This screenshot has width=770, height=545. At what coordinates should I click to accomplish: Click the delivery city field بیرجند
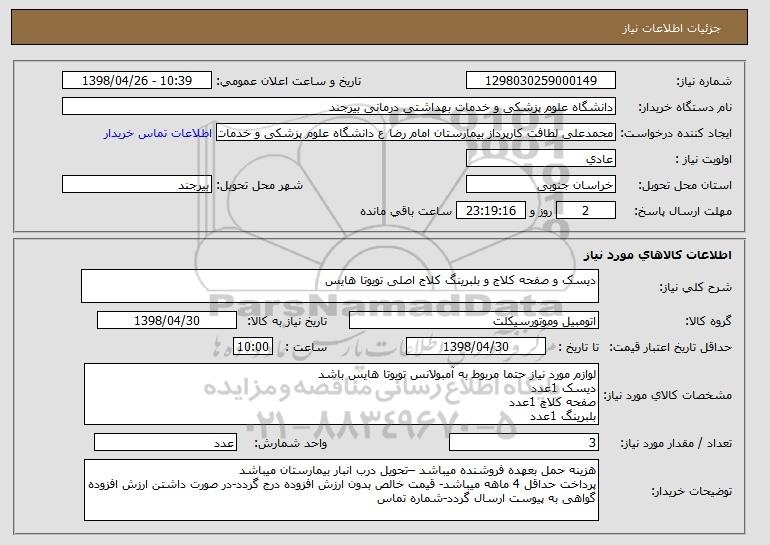(137, 185)
